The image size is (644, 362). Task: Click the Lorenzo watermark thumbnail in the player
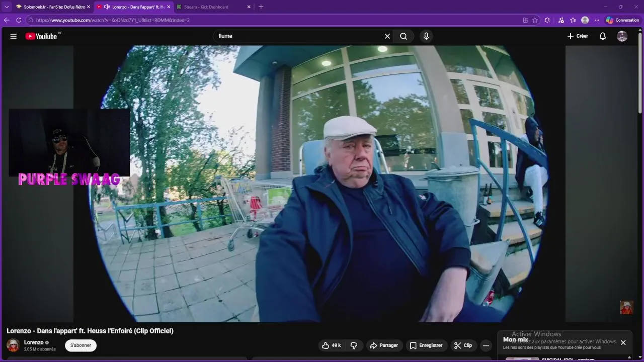626,308
